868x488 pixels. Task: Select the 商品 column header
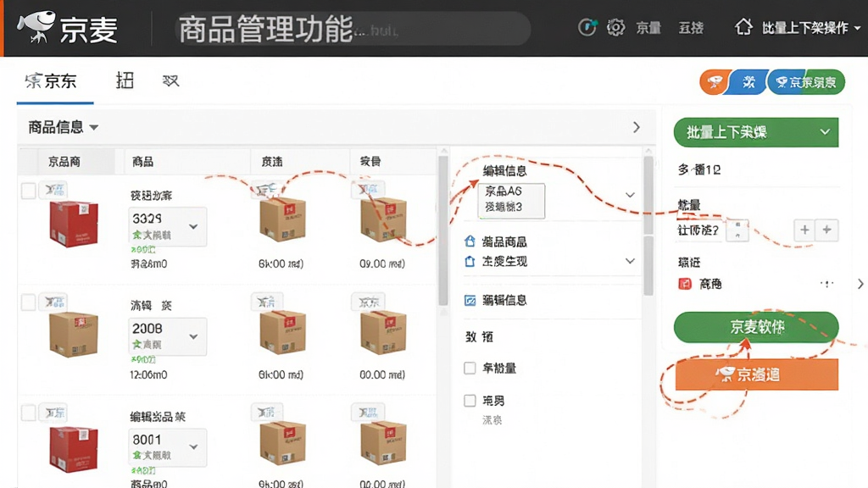pyautogui.click(x=142, y=162)
